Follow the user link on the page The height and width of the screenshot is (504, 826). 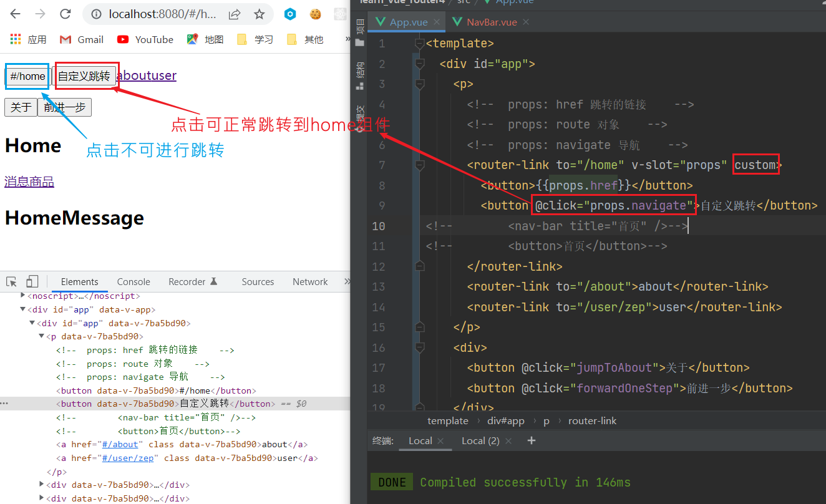[x=165, y=75]
